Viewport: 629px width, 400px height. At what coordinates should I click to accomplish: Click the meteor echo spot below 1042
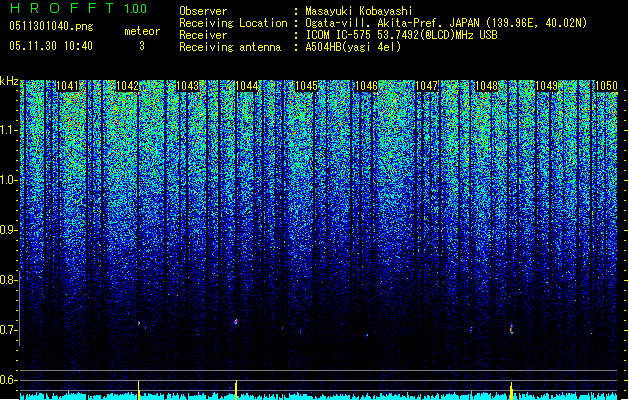click(139, 323)
